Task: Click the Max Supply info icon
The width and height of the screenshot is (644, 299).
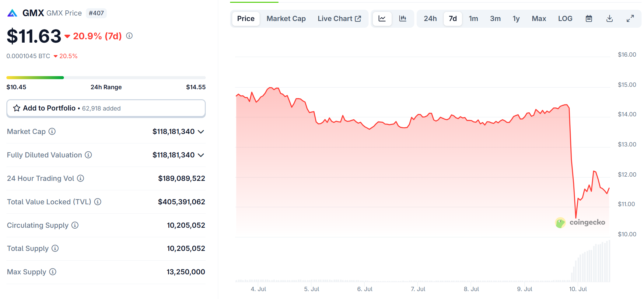Action: [x=53, y=272]
